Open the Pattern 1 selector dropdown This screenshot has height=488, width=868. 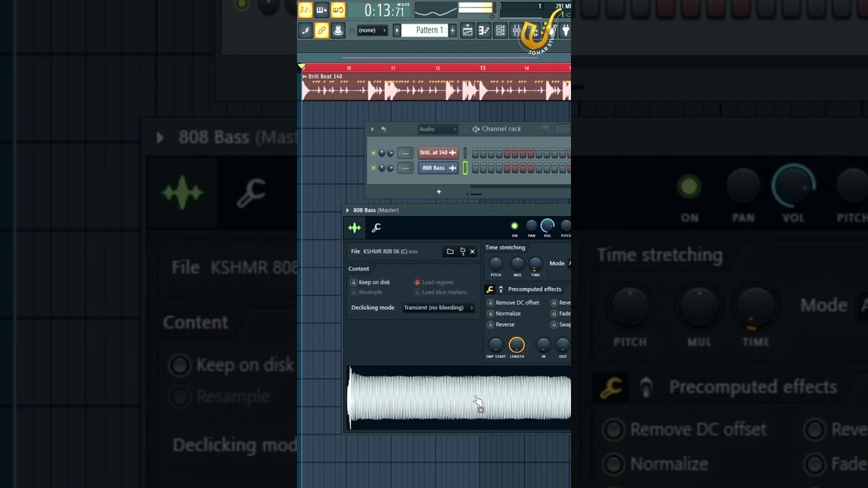[x=425, y=30]
